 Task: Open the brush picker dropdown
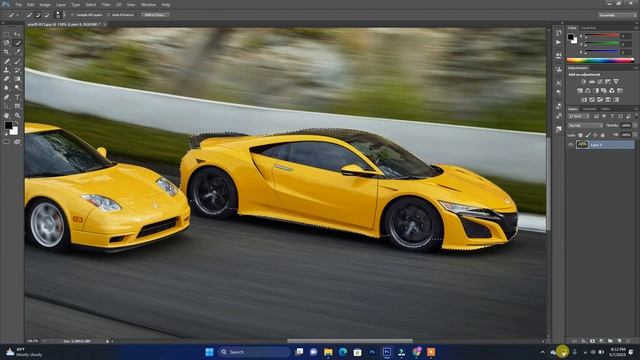[x=64, y=15]
